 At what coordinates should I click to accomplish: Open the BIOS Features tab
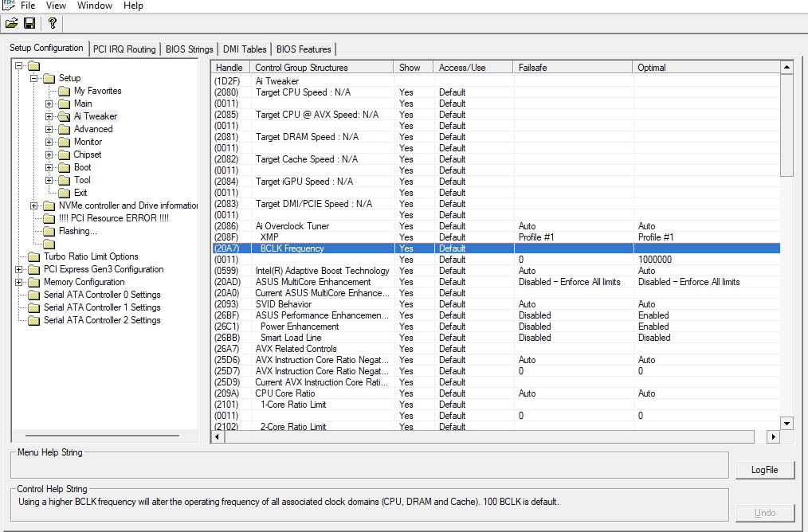304,49
